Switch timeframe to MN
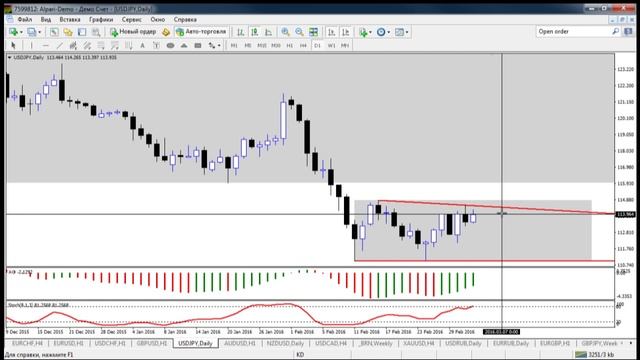 [x=345, y=45]
